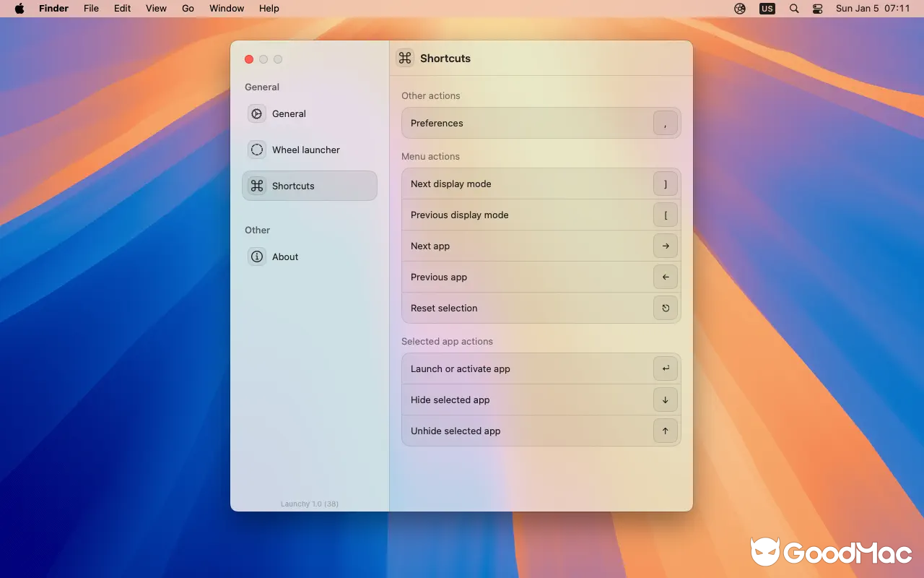Open the File menu
The width and height of the screenshot is (924, 578).
coord(91,9)
